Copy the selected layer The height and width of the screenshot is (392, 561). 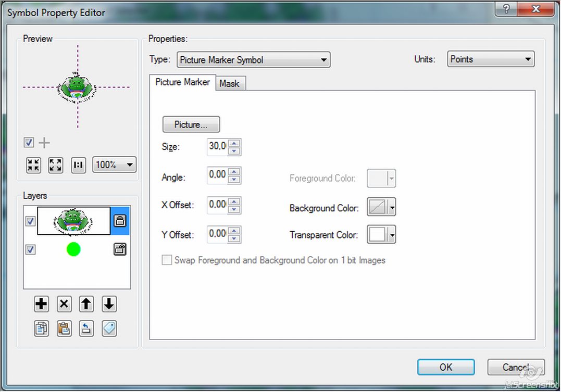point(42,328)
